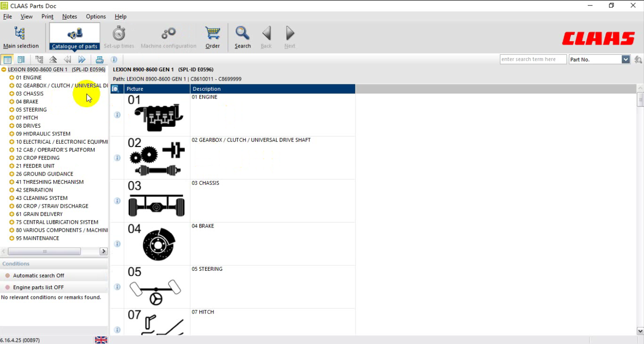This screenshot has height=344, width=644.
Task: Collapse the LEXION 8900-8600 GEN 1 node
Action: (x=4, y=69)
